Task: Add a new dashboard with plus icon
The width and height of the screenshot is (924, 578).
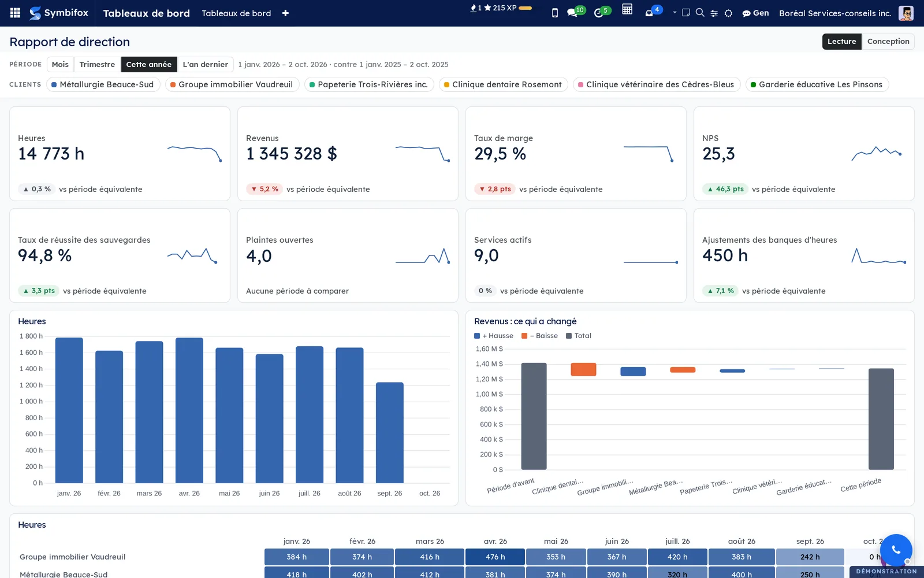Action: coord(285,13)
